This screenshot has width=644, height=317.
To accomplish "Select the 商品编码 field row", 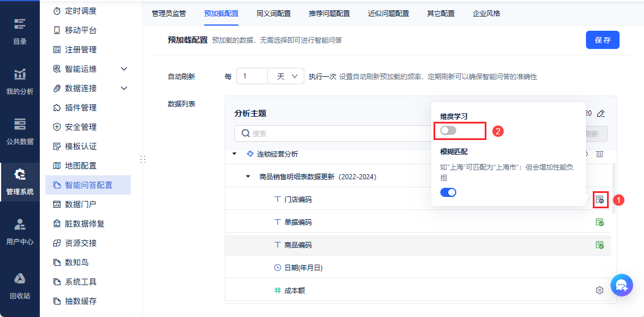I will pyautogui.click(x=418, y=245).
